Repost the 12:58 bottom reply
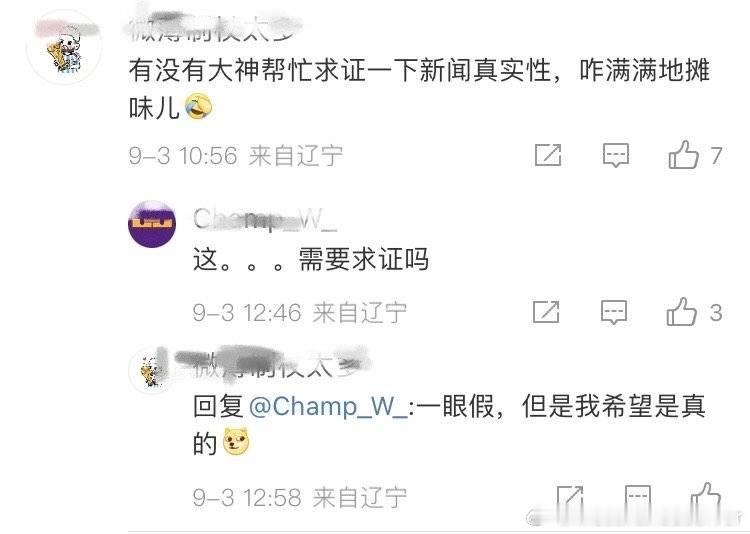The height and width of the screenshot is (534, 750). click(570, 498)
